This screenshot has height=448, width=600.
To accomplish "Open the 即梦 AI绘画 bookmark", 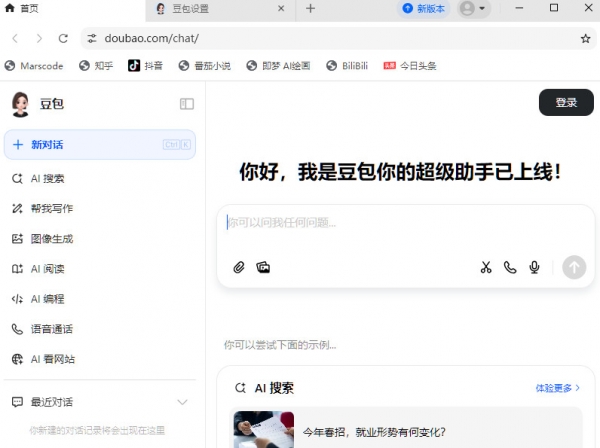I will pos(278,66).
